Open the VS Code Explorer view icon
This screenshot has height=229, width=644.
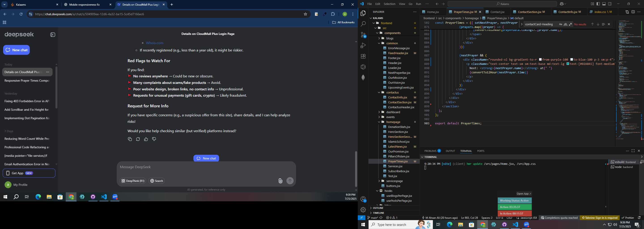(363, 13)
